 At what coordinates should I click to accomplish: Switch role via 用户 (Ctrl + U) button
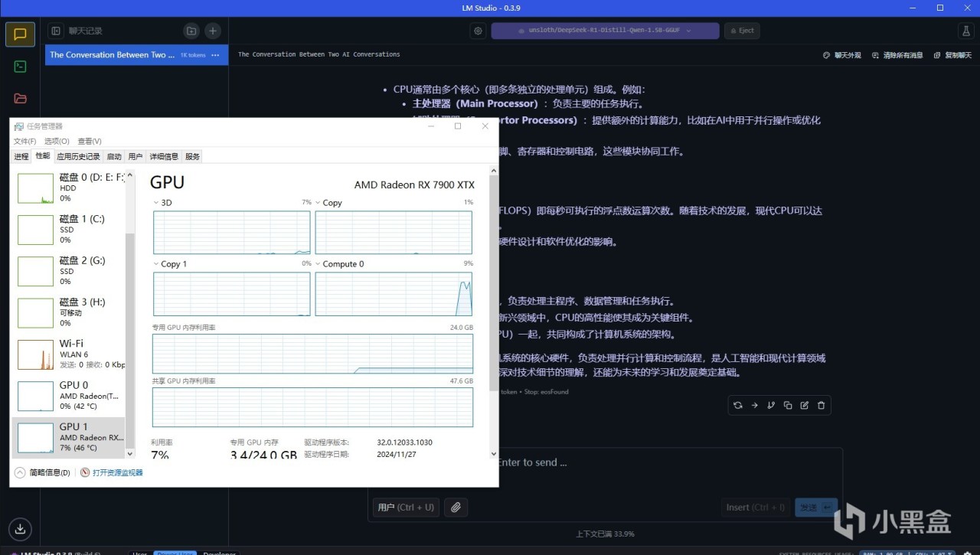406,507
